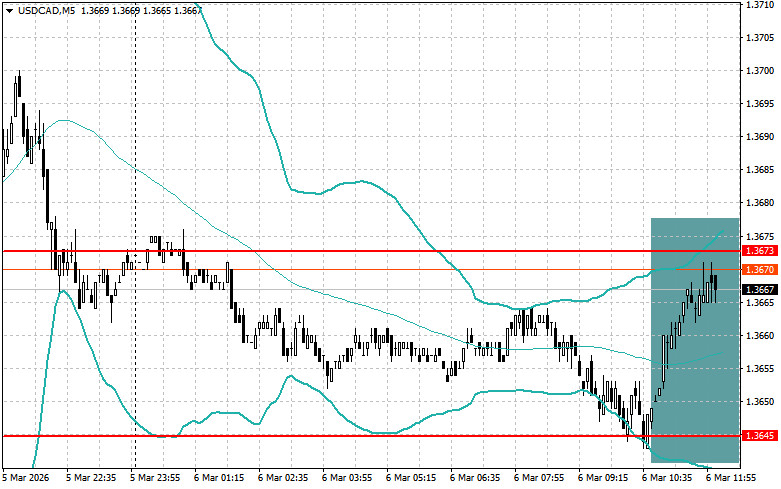This screenshot has height=489, width=781.
Task: Select the 1.3670 orange price label
Action: click(760, 269)
